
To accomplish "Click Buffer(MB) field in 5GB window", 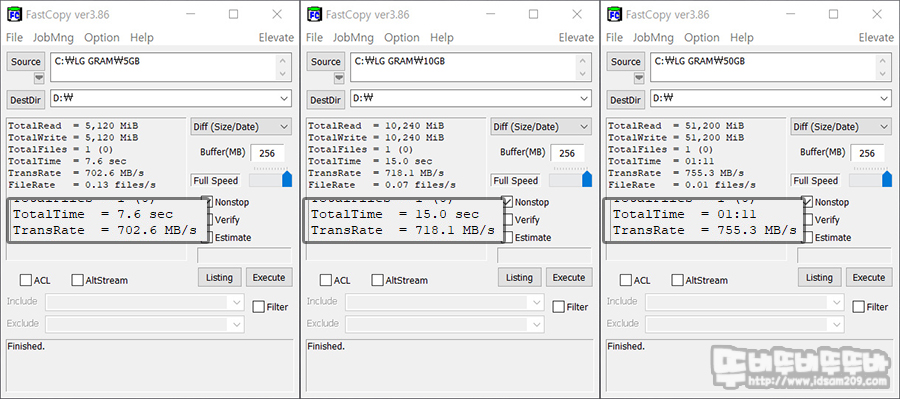I will click(x=267, y=153).
